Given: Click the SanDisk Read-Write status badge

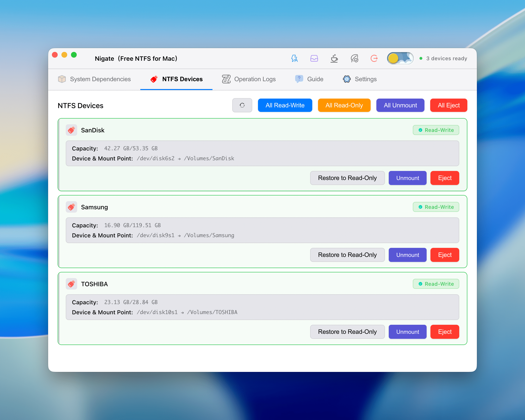Looking at the screenshot, I should [436, 130].
